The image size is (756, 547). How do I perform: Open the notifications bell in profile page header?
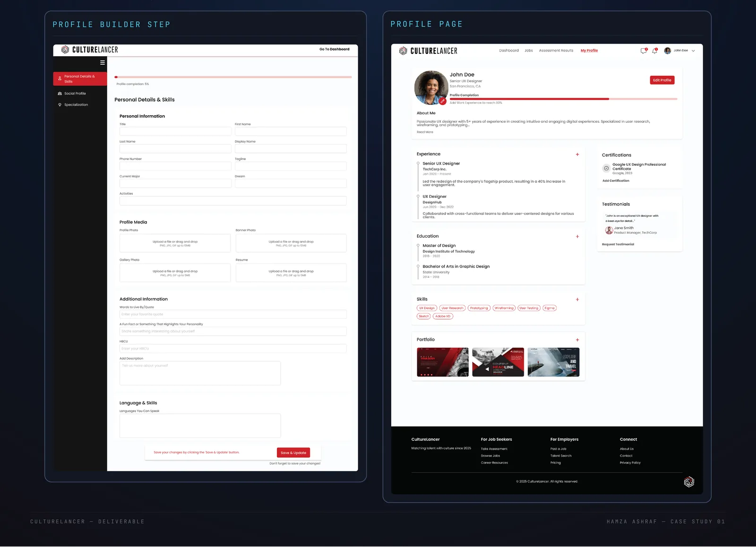(655, 51)
